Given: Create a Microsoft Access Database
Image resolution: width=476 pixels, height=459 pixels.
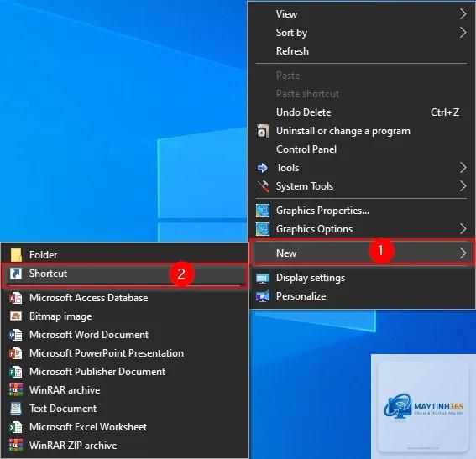Looking at the screenshot, I should (x=124, y=298).
